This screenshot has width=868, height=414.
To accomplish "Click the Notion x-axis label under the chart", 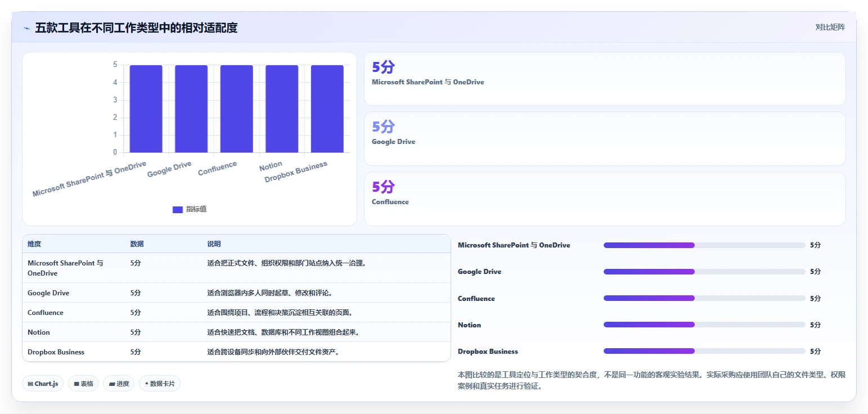I will click(271, 166).
